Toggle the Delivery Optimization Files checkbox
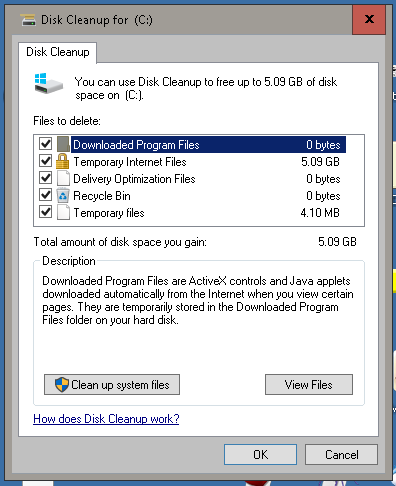 tap(45, 178)
